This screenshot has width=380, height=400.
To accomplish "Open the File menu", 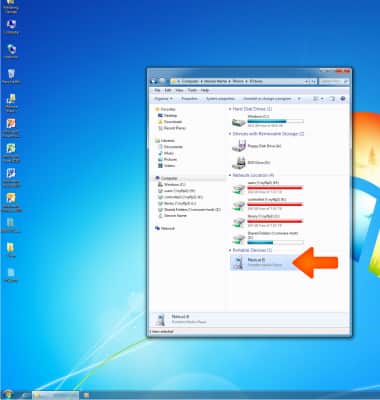I will click(157, 90).
